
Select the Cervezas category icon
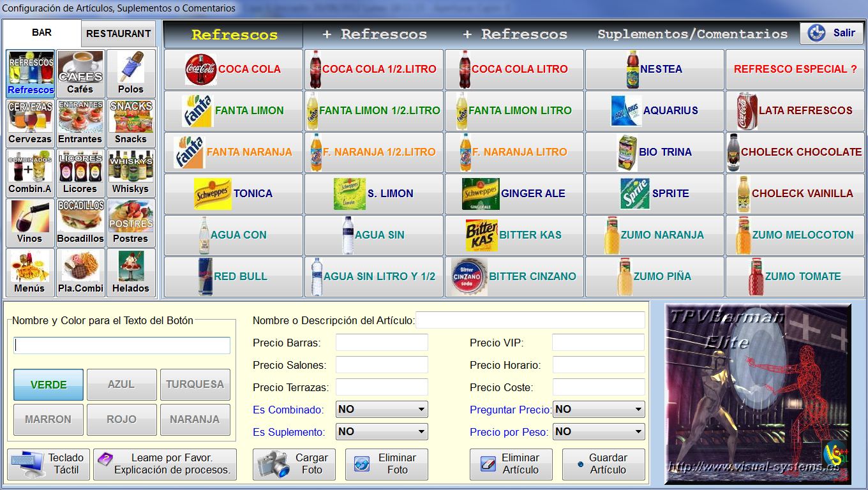(30, 122)
